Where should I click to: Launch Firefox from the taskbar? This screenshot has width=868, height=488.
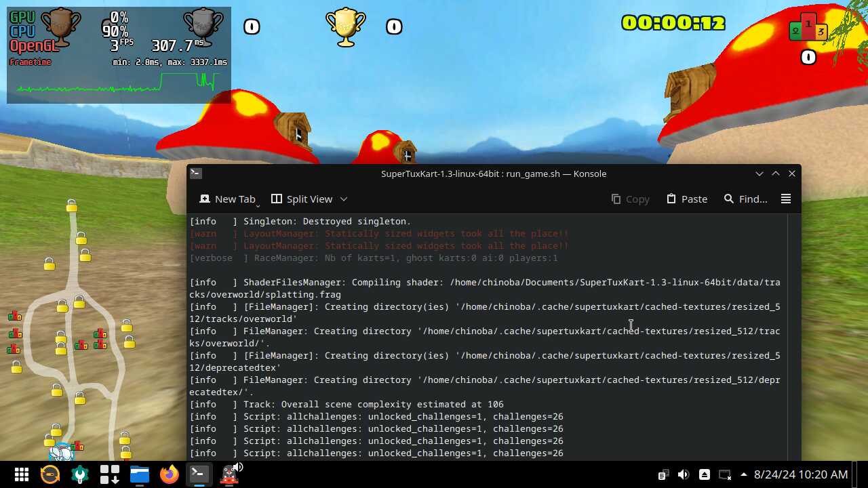tap(169, 474)
